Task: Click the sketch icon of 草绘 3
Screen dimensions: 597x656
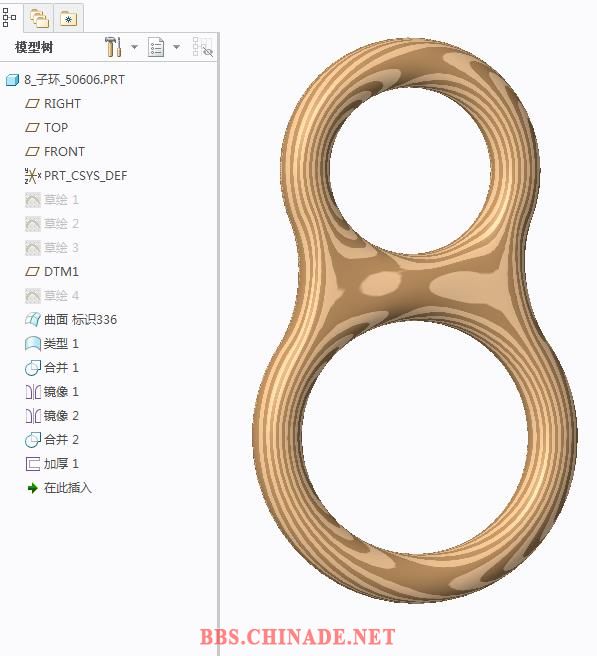Action: click(x=33, y=248)
